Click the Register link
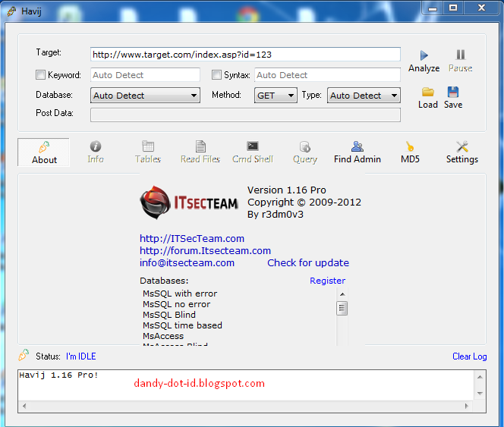504x427 pixels. click(x=327, y=281)
